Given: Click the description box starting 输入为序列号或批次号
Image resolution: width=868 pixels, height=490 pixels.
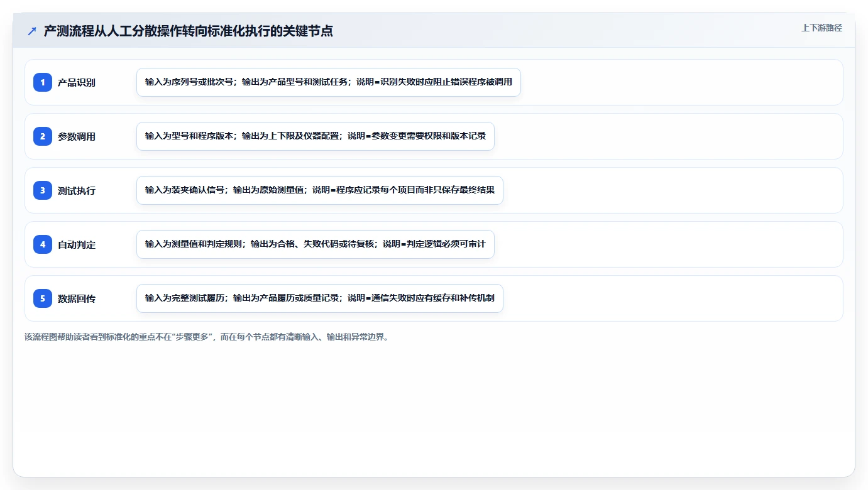Looking at the screenshot, I should click(x=329, y=82).
